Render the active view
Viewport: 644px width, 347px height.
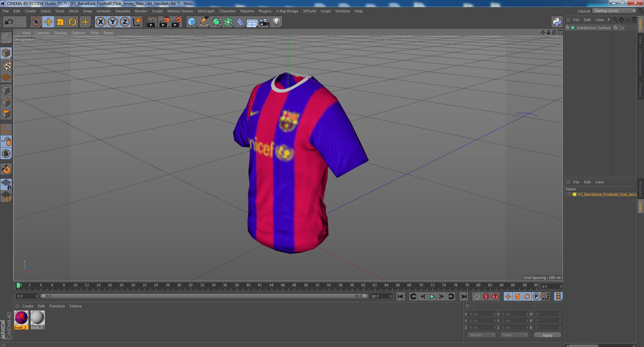point(152,22)
